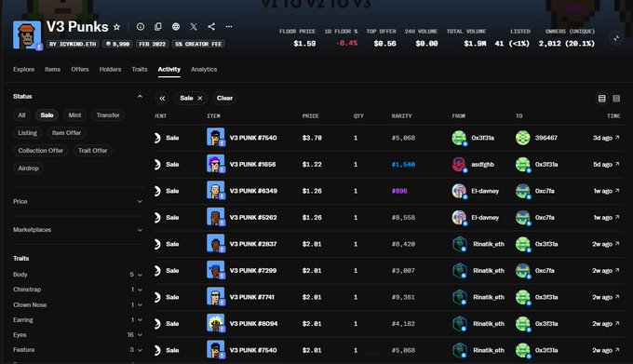The image size is (633, 364).
Task: Collapse the filter sidebar with double chevron
Action: point(162,98)
